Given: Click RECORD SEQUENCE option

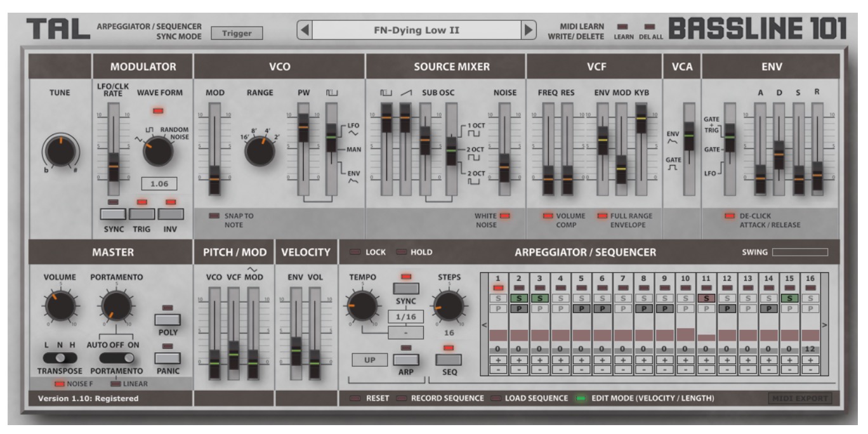Looking at the screenshot, I should (401, 398).
